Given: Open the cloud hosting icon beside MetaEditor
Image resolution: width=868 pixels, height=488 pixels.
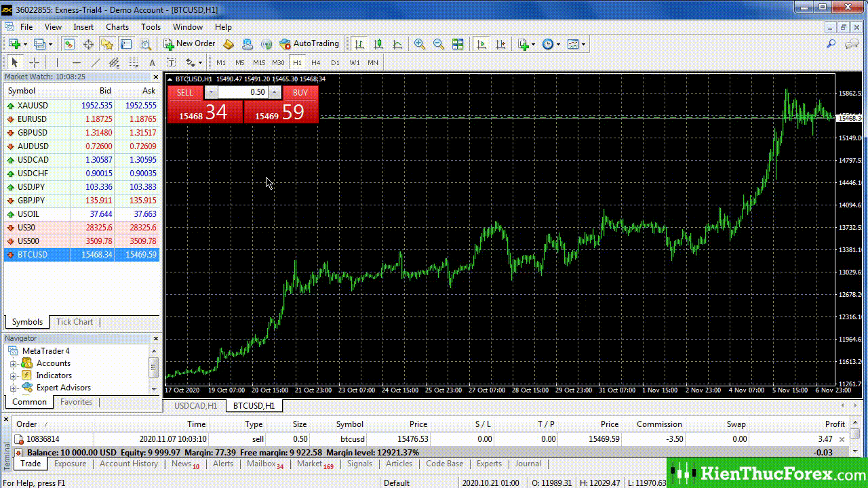Looking at the screenshot, I should coord(248,44).
